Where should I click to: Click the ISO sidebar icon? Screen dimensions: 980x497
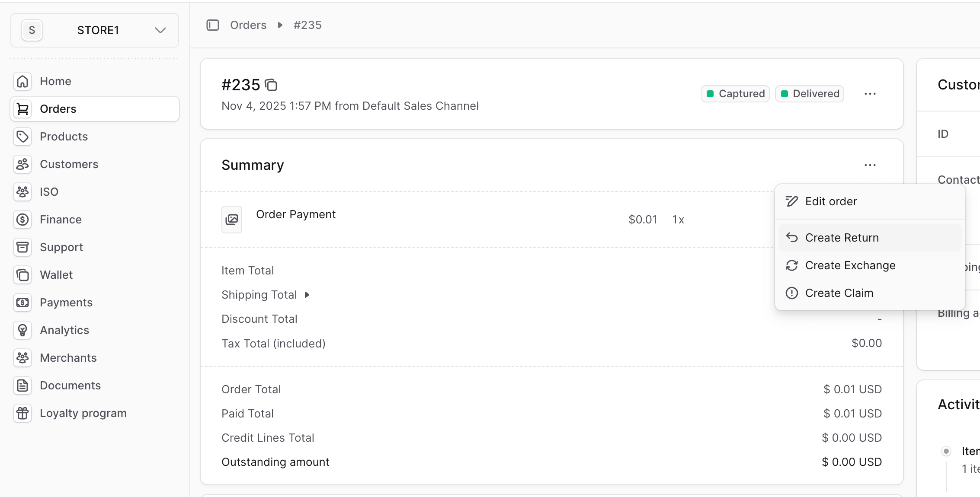[22, 192]
